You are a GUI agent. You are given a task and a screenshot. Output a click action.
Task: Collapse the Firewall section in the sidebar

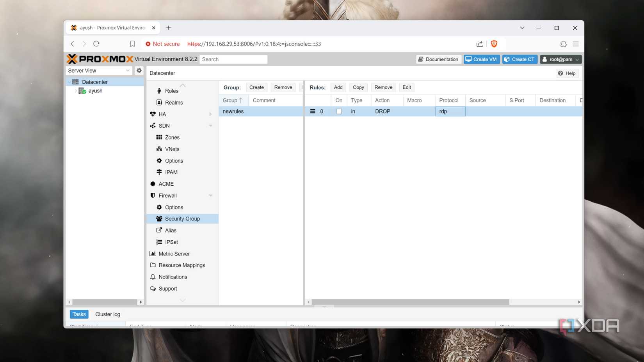210,195
